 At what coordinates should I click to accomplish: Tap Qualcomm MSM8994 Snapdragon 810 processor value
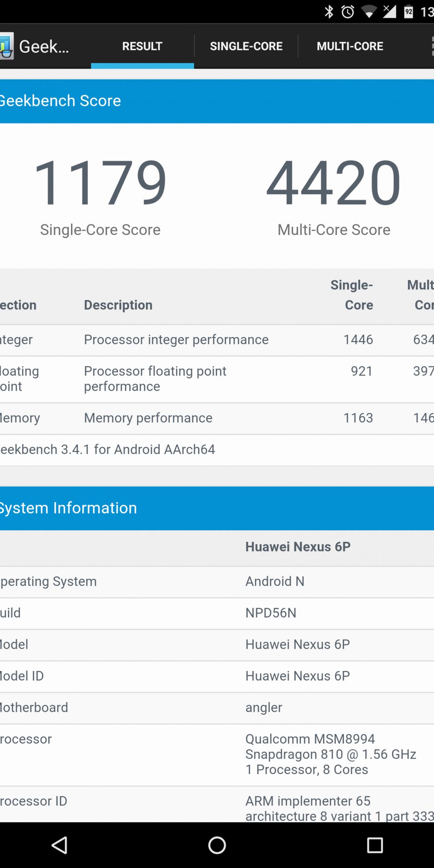coord(331,754)
